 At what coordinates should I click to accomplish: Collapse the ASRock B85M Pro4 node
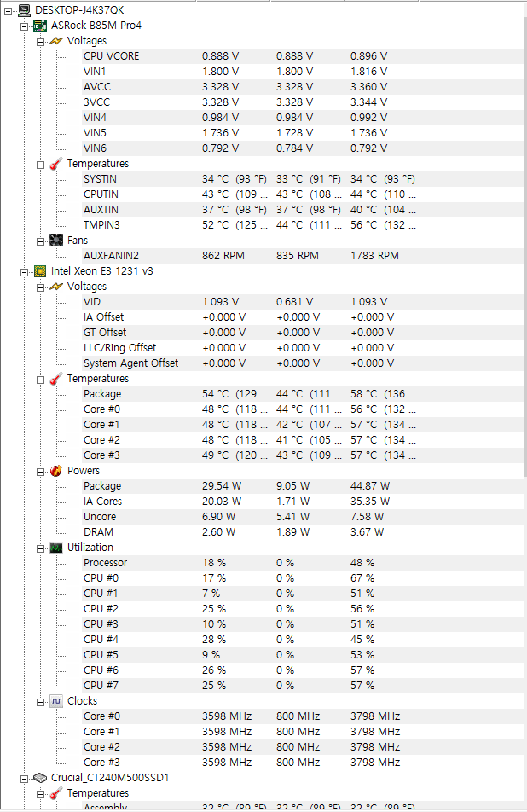(25, 26)
